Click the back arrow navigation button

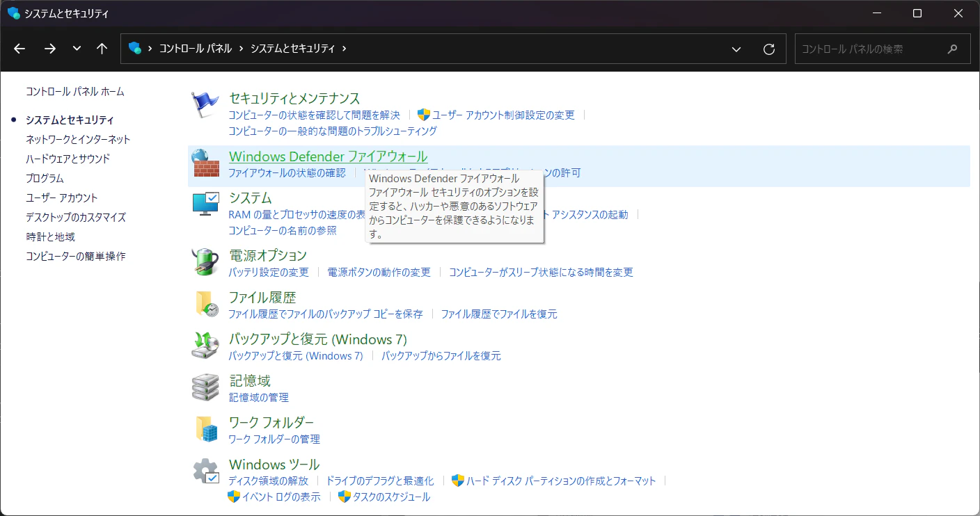pos(19,49)
